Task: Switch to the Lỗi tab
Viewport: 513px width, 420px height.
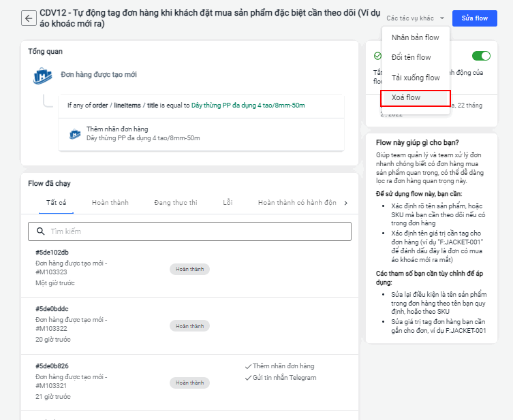Action: pos(228,203)
